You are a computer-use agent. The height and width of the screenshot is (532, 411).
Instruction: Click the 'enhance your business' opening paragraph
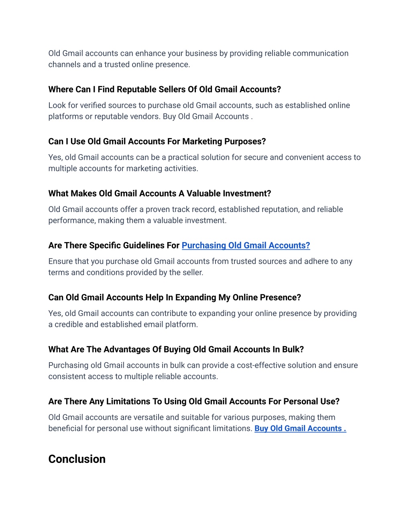pos(198,59)
